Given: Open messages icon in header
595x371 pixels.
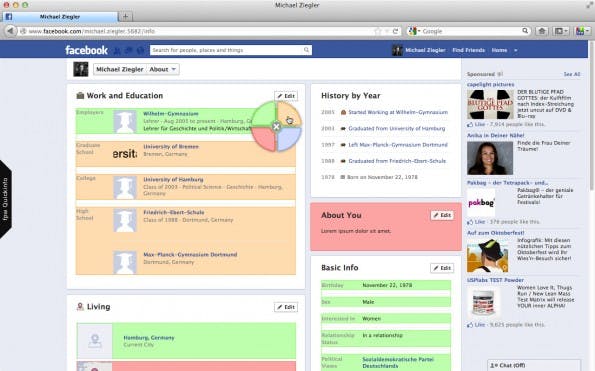Looking at the screenshot, I should (129, 50).
